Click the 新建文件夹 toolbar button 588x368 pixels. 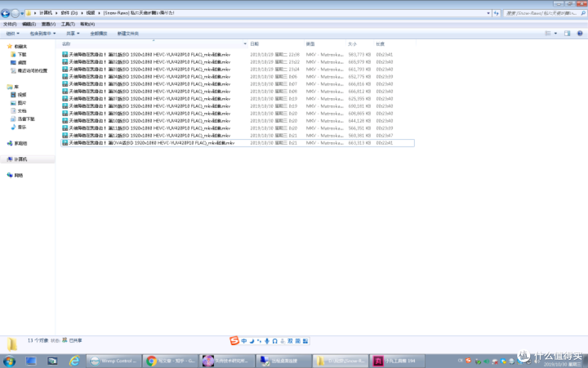[x=128, y=33]
